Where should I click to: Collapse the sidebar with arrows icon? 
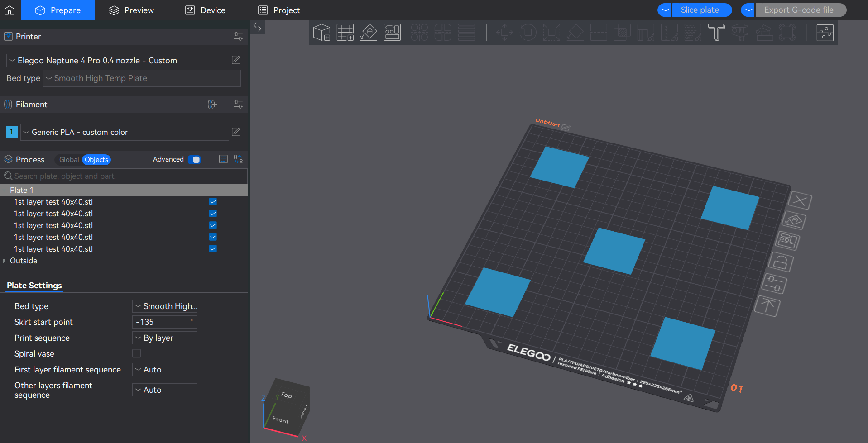click(257, 27)
